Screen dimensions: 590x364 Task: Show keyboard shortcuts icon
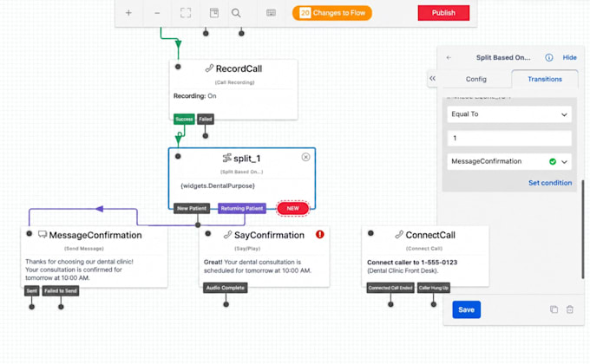[271, 13]
